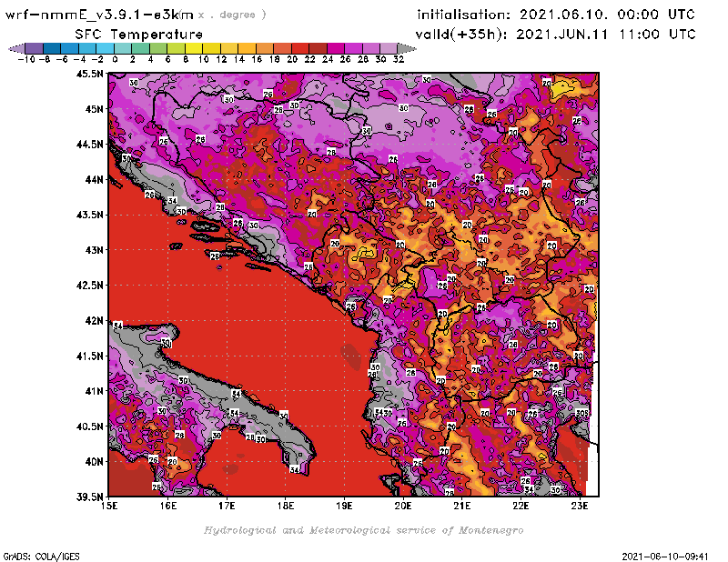This screenshot has height=562, width=728.
Task: Click the 39.5N latitude axis label
Action: [89, 497]
